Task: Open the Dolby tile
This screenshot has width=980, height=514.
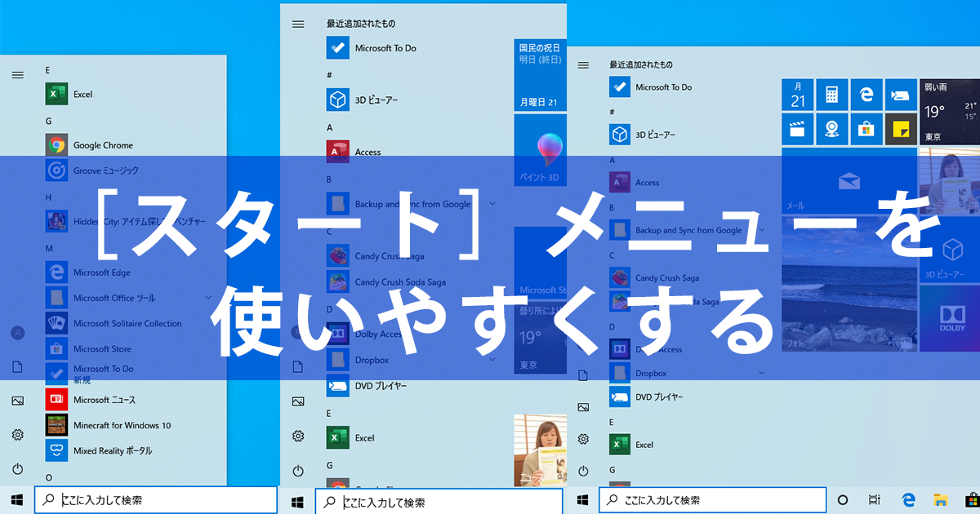Action: click(950, 318)
